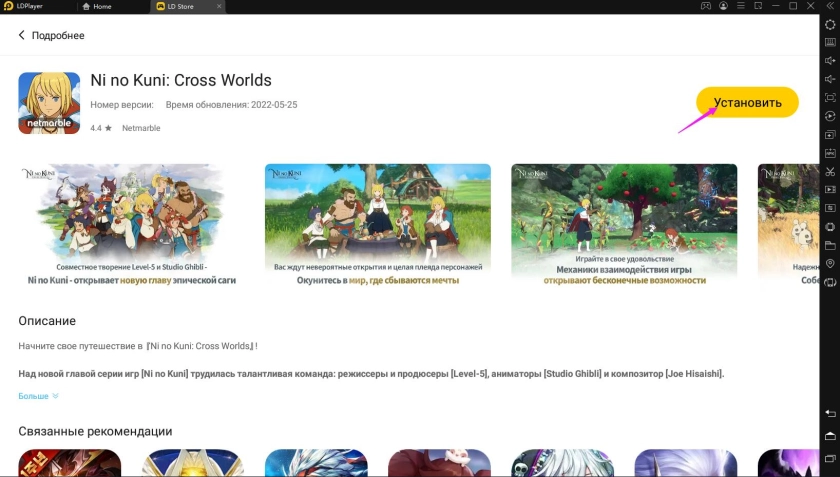Toggle fullscreen mode from sidebar
Viewport: 840px width, 477px height.
click(x=830, y=98)
